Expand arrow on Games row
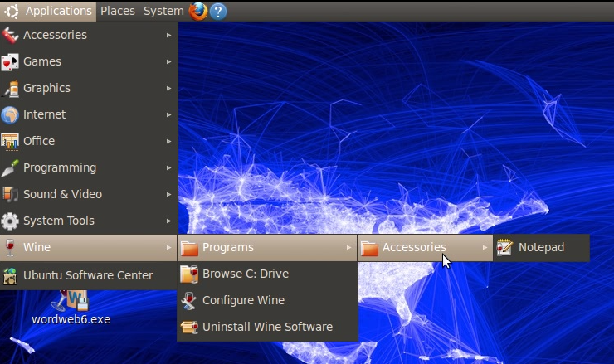 coord(168,62)
